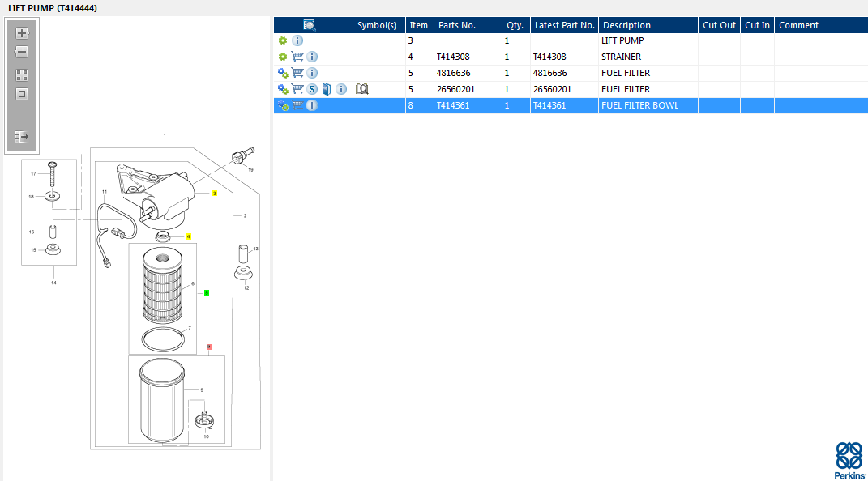868x481 pixels.
Task: Select yellow callout 4 on the diagram
Action: coord(189,236)
